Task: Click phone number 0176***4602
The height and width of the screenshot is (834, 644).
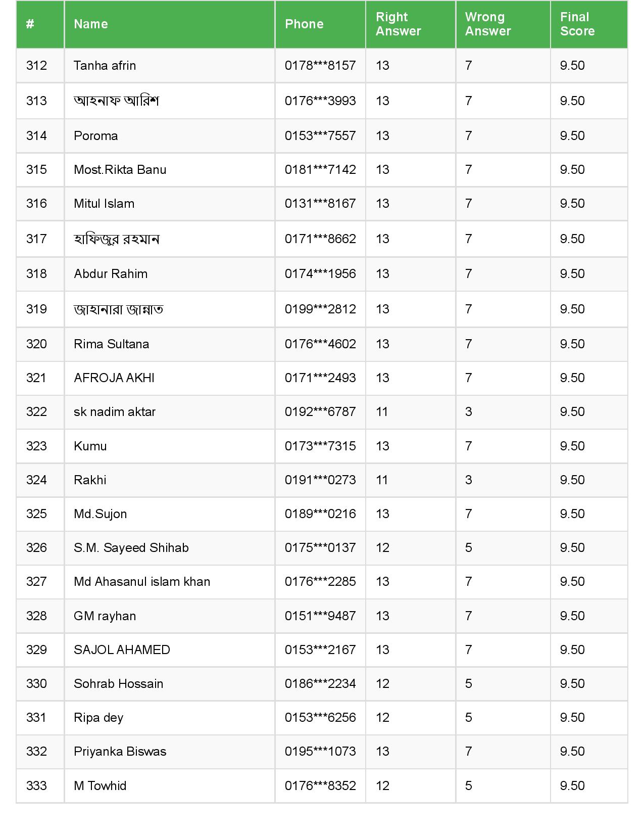Action: click(320, 344)
